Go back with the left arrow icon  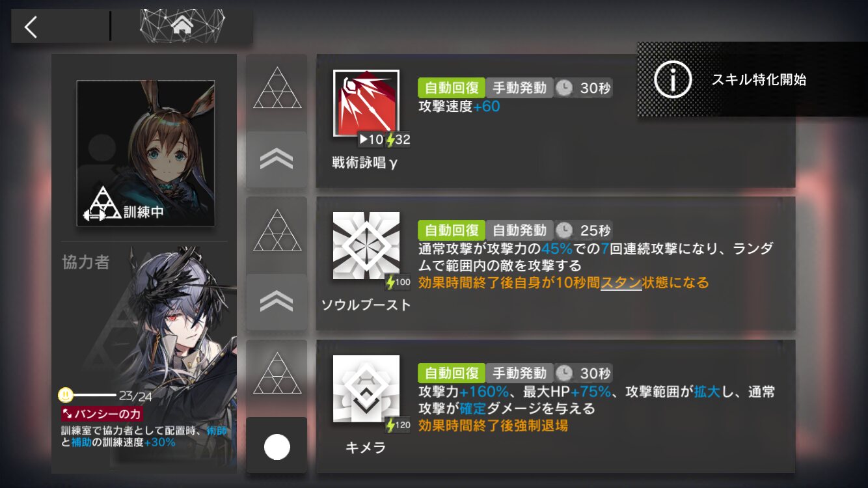pyautogui.click(x=31, y=26)
